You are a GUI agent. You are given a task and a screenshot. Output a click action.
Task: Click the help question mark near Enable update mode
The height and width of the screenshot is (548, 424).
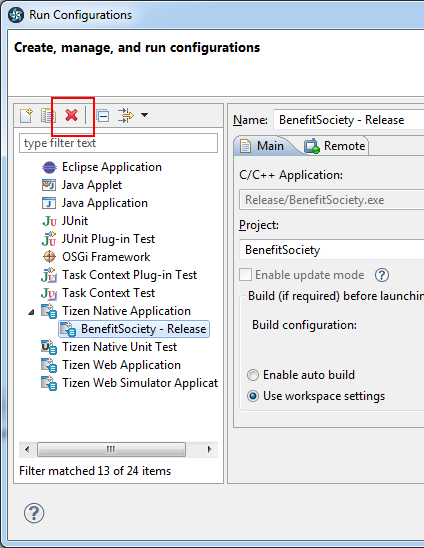click(382, 275)
